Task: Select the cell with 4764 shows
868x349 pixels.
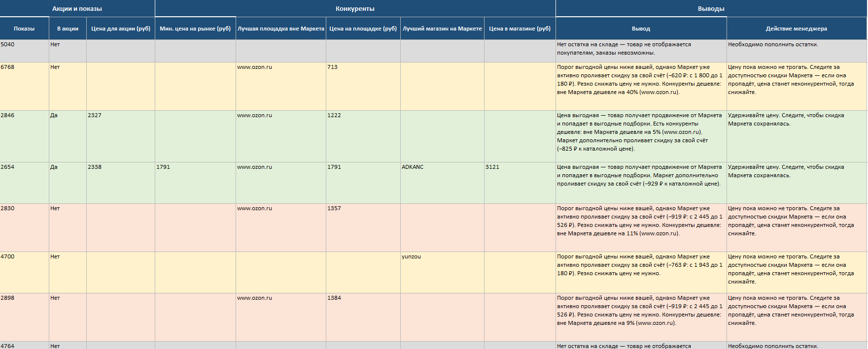Action: click(x=24, y=346)
